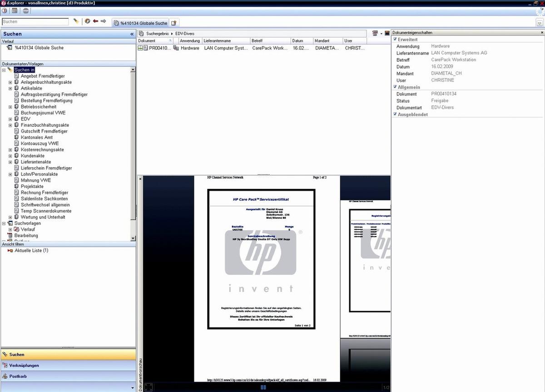Select Angebot Fremdfertiger in tree
The width and height of the screenshot is (545, 392).
(x=43, y=76)
